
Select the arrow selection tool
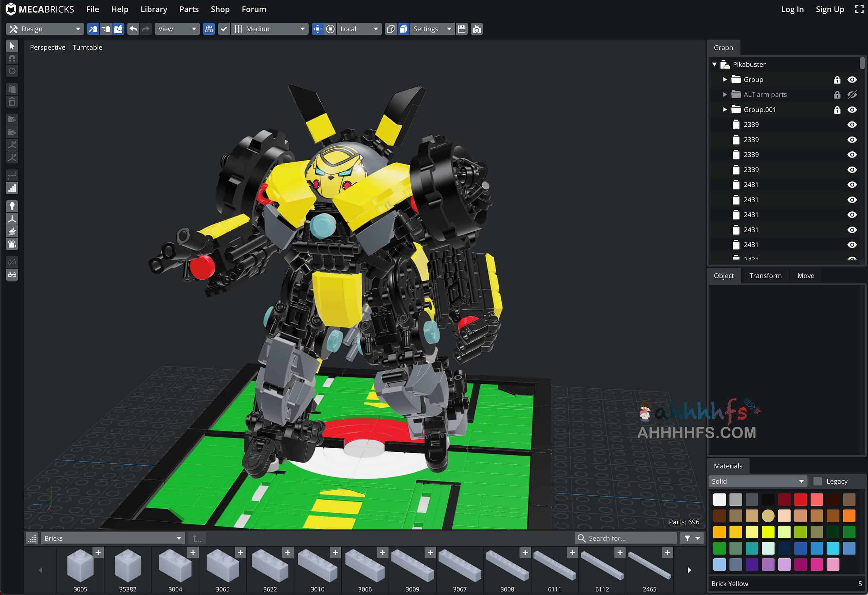[12, 45]
